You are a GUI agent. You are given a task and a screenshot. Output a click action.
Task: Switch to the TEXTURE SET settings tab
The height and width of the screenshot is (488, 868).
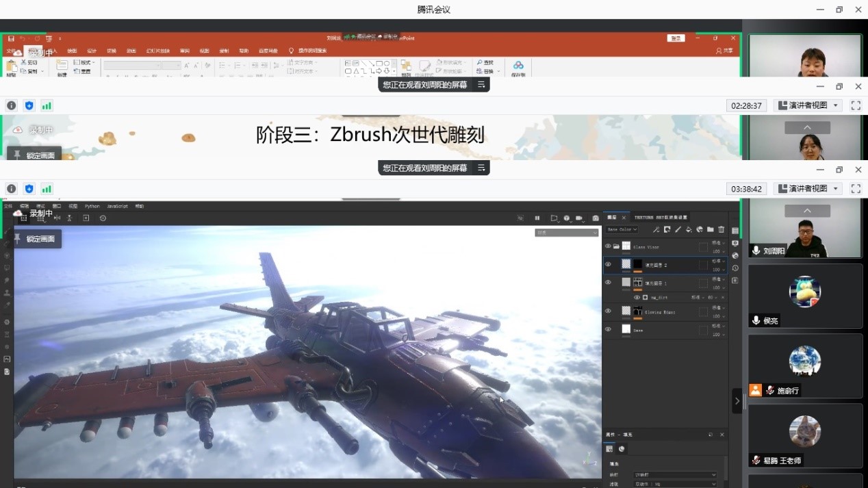click(x=660, y=218)
